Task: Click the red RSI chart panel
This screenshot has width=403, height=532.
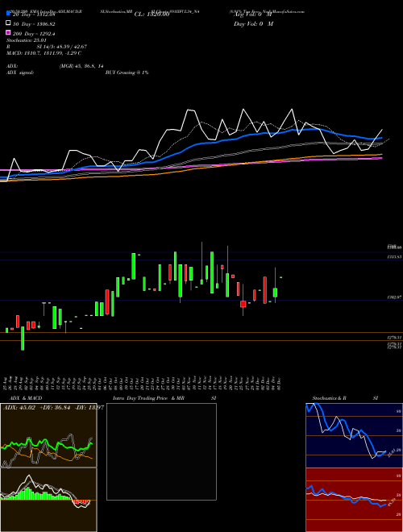Action: click(x=354, y=500)
